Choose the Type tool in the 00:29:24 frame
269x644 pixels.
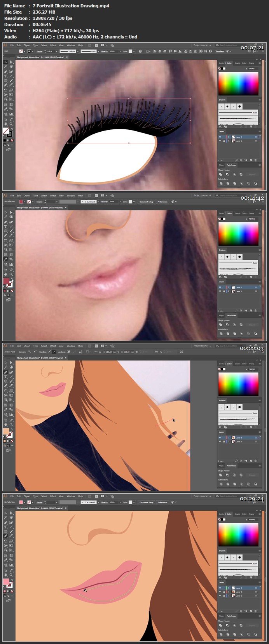tap(6, 527)
